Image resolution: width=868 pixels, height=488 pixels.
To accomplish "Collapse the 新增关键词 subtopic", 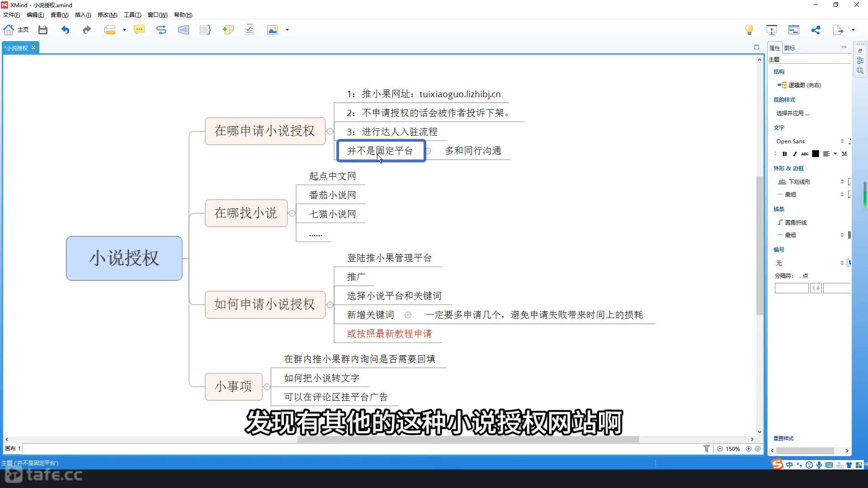I will (x=408, y=315).
